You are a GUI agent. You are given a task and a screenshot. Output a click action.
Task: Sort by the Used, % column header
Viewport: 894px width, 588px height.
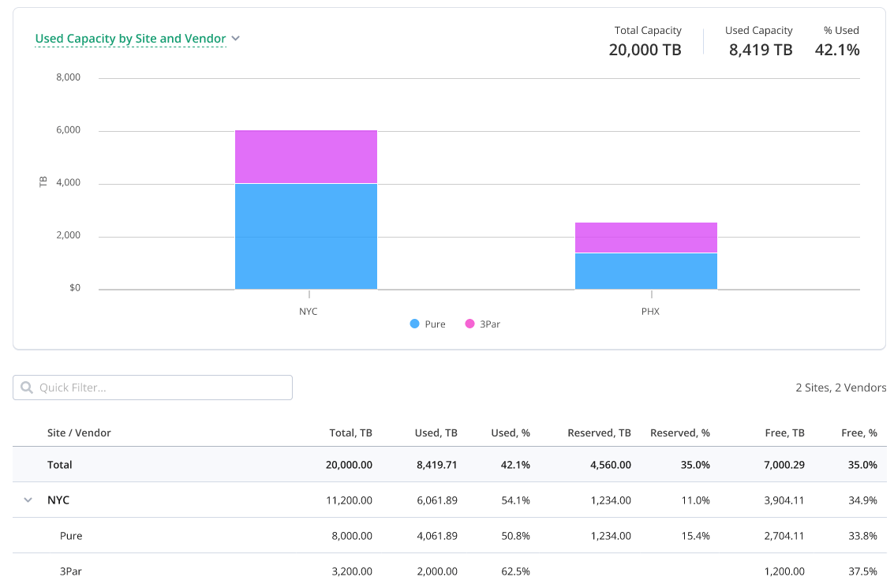tap(511, 433)
